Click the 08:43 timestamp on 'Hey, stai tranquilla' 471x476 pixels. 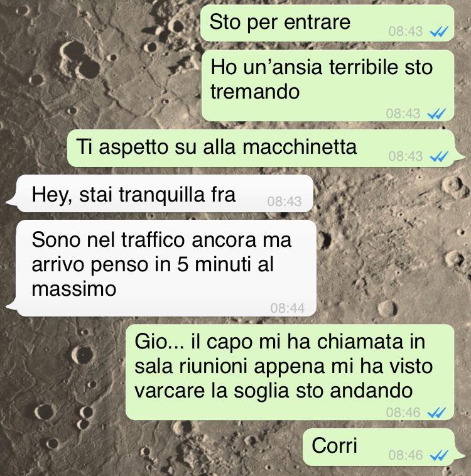pos(284,202)
